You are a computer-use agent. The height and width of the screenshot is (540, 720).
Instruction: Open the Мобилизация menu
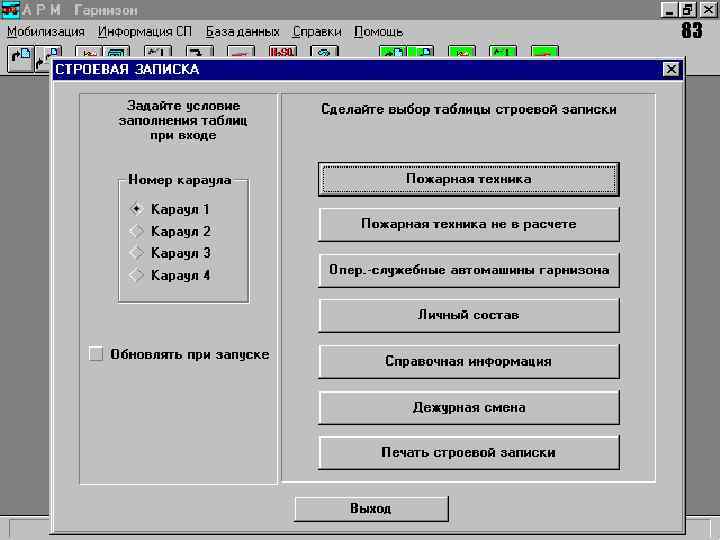coord(46,32)
